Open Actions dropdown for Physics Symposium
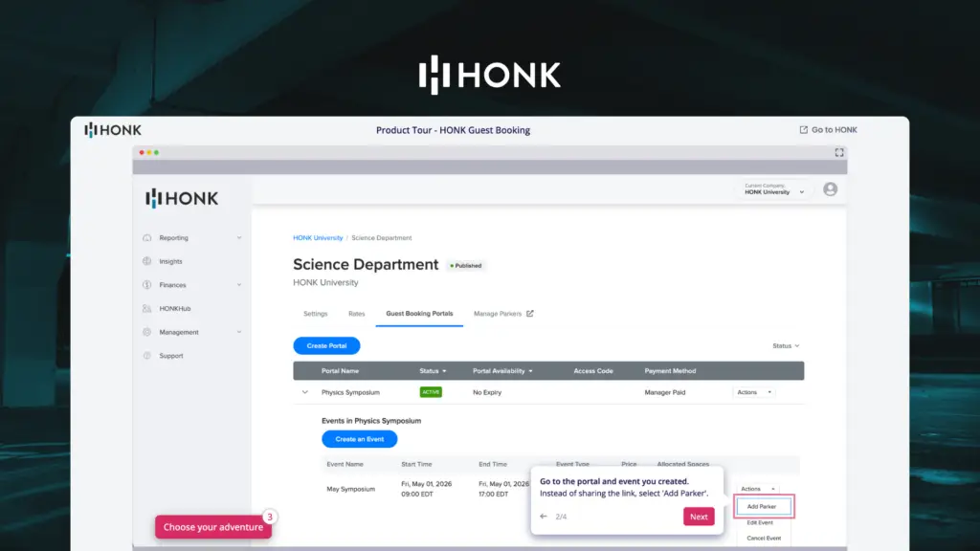Viewport: 980px width, 551px height. coord(754,392)
